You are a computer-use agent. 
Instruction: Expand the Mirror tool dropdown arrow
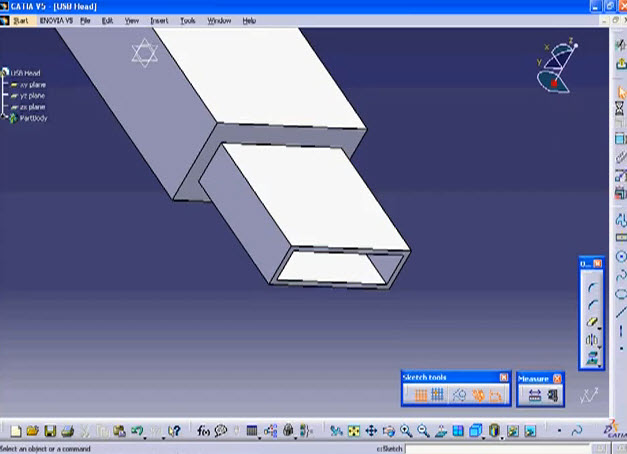(x=599, y=346)
